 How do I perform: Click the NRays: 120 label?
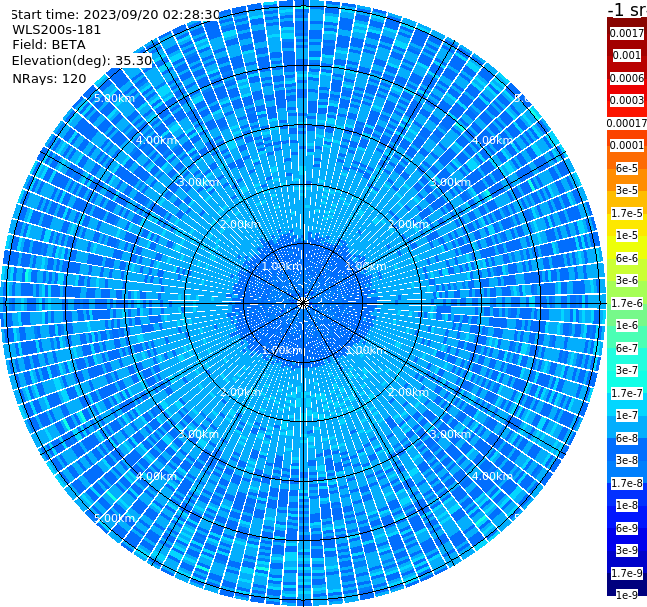(49, 78)
